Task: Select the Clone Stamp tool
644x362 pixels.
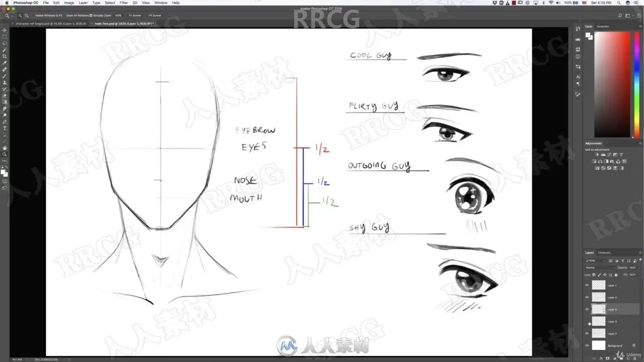Action: [x=5, y=82]
